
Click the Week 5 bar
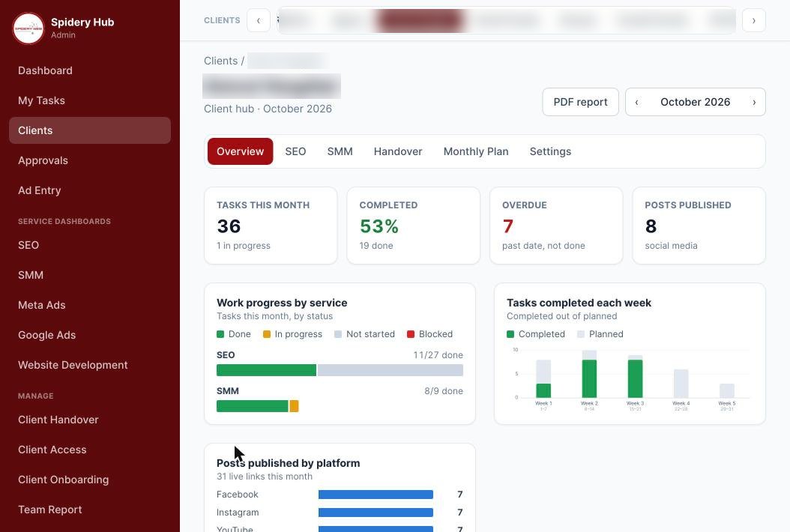726,391
